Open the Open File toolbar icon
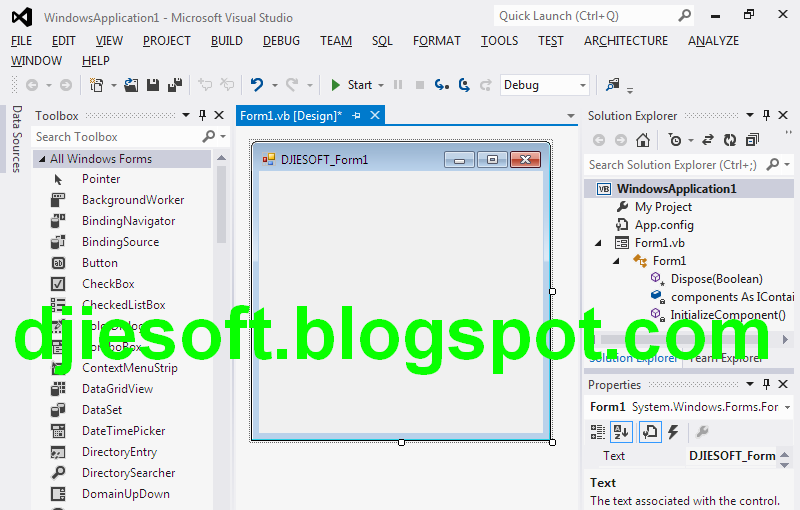 point(131,85)
